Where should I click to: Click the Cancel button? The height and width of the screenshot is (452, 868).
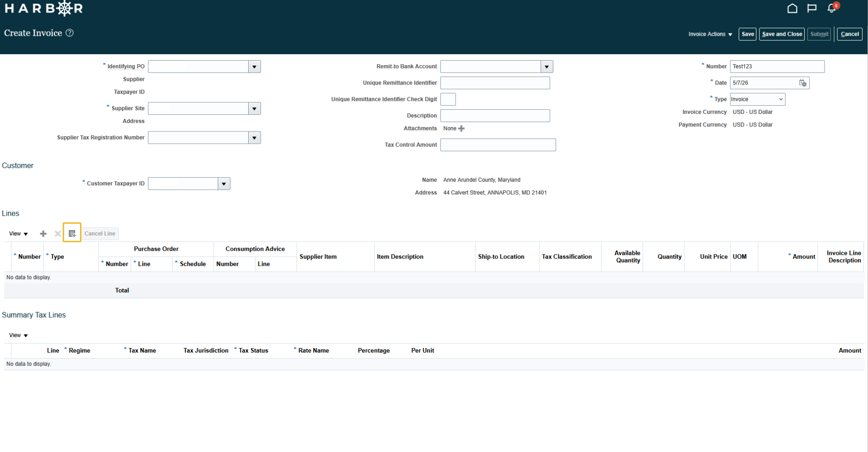849,34
